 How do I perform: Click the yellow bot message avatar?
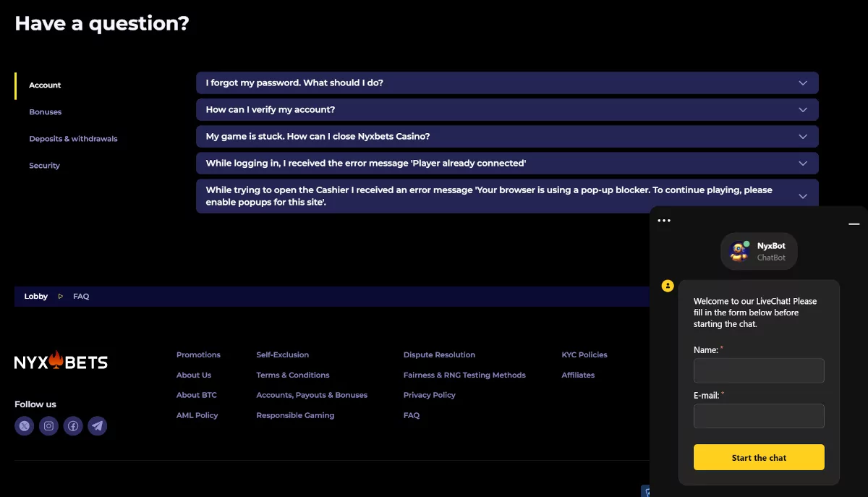coord(668,286)
